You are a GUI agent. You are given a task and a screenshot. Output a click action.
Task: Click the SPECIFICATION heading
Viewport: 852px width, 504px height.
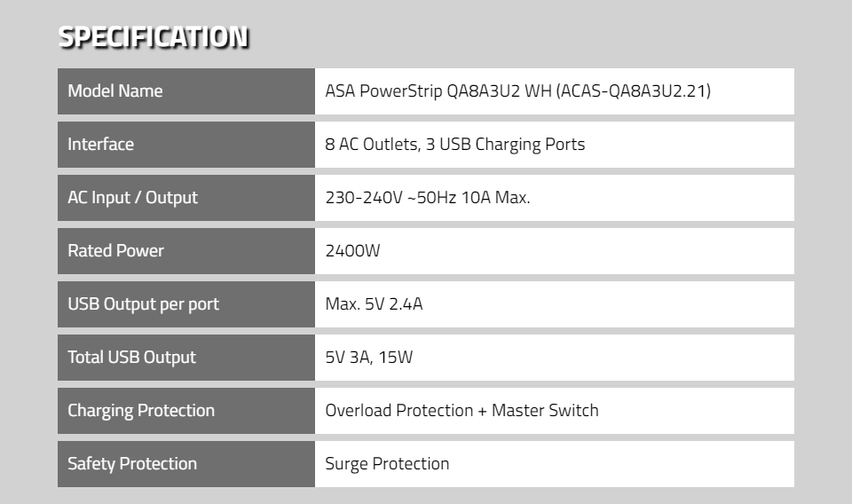pos(154,37)
